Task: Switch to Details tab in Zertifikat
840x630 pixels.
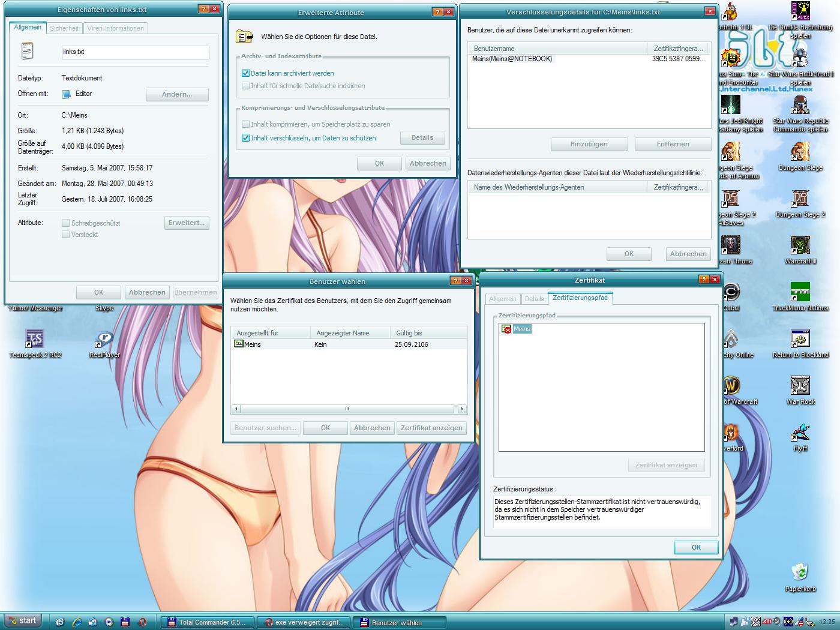Action: (534, 299)
